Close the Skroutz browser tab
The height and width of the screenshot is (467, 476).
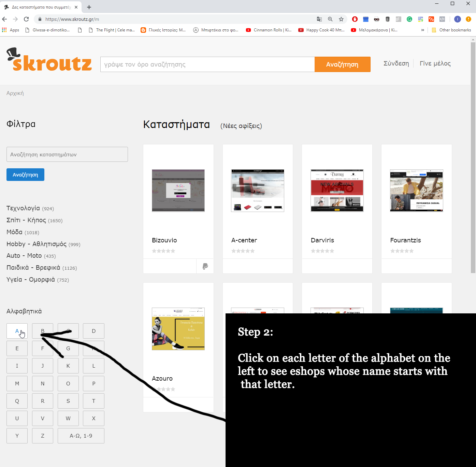[76, 7]
